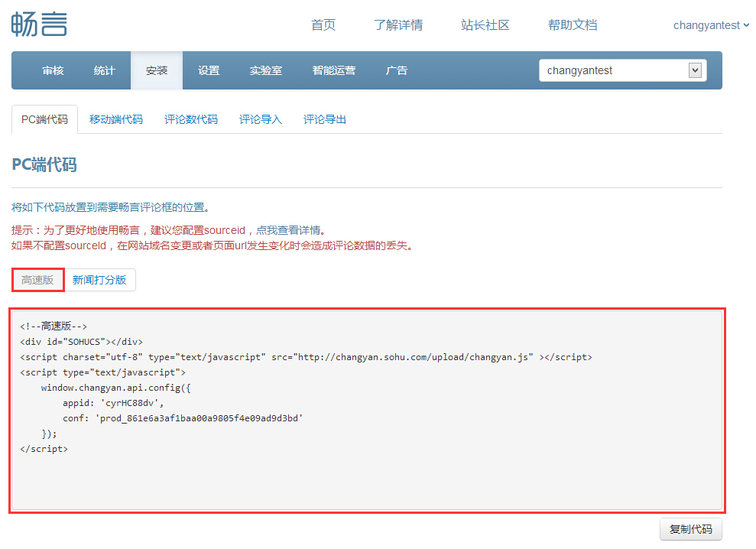
Task: Go to 实验室 section
Action: (x=266, y=70)
